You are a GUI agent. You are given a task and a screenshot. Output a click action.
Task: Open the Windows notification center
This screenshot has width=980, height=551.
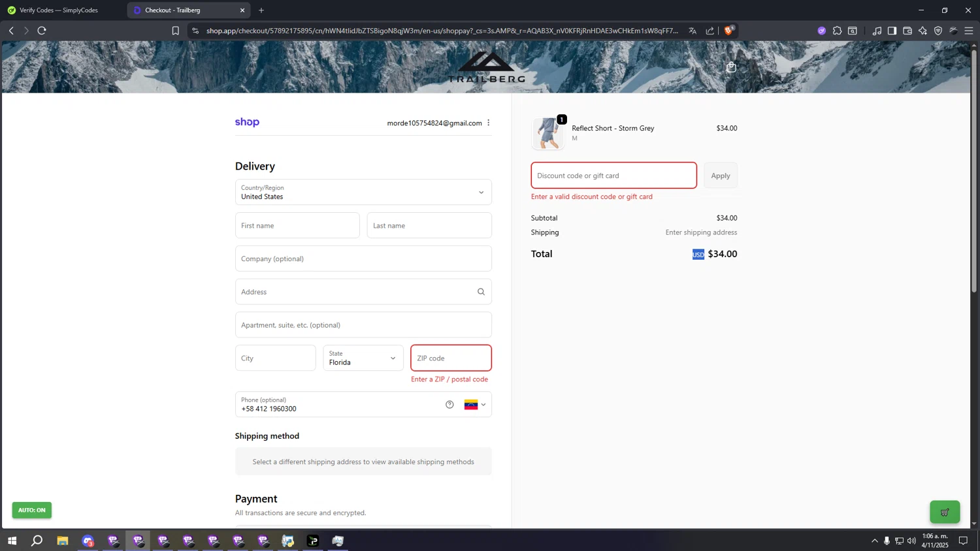[963, 541]
